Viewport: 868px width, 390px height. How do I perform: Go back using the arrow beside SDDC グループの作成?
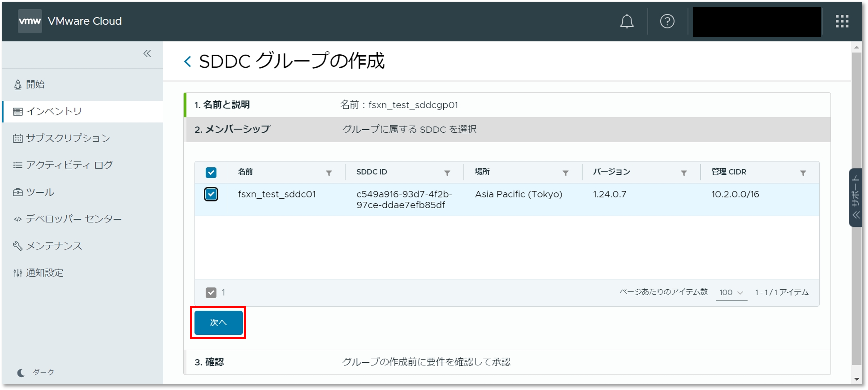[x=188, y=61]
